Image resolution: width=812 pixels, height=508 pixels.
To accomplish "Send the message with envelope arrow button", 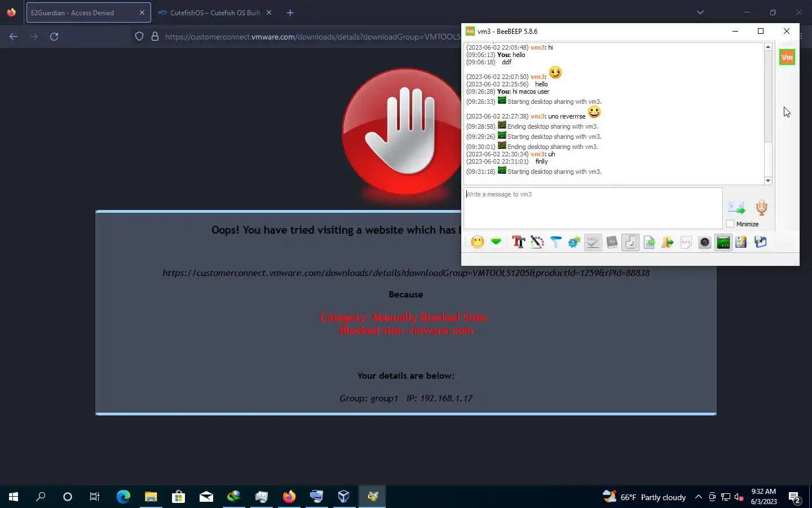I will (x=736, y=208).
